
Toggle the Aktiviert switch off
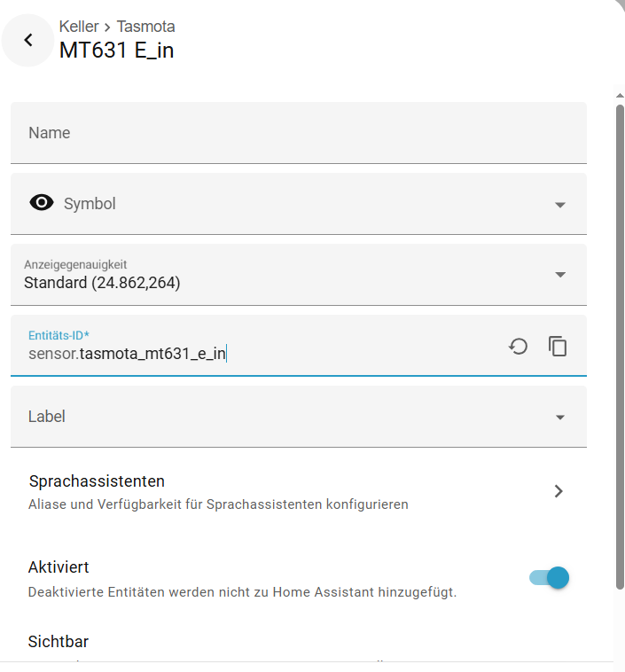click(x=550, y=578)
